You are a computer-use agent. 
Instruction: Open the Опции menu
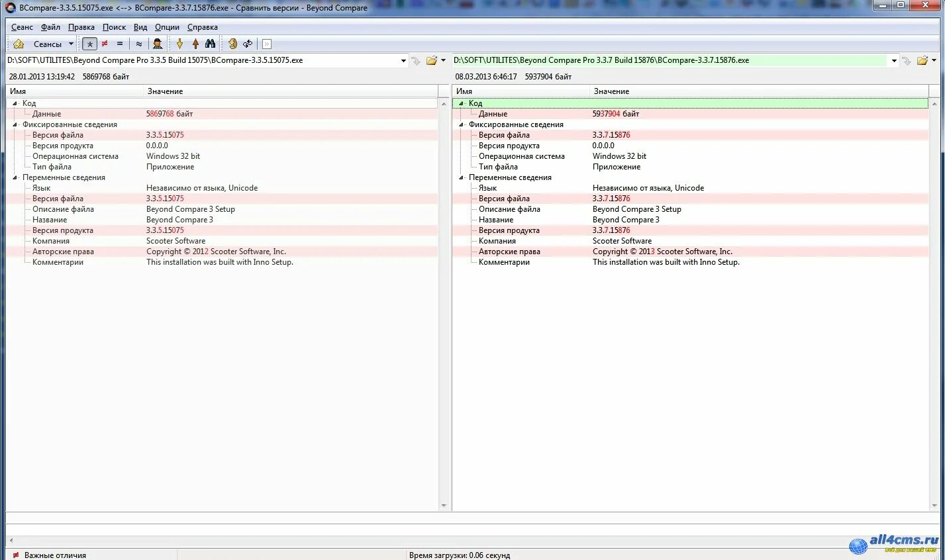tap(167, 27)
